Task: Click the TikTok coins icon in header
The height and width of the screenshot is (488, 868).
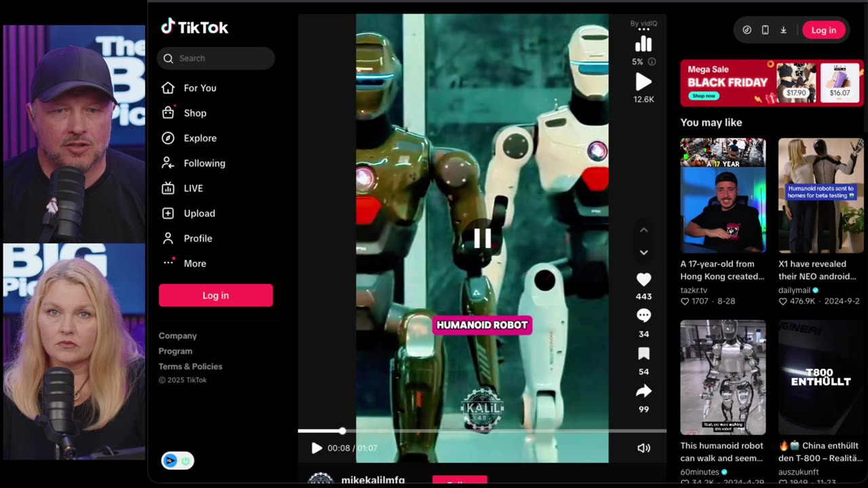Action: point(747,30)
